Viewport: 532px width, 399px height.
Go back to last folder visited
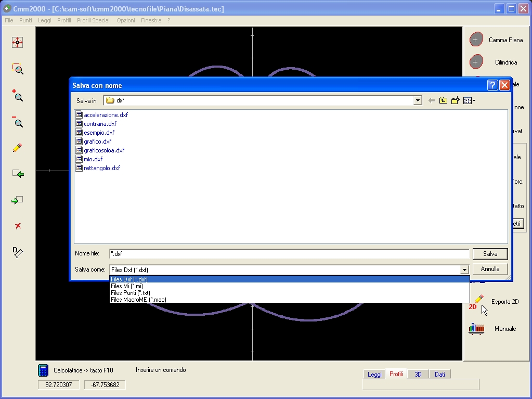432,100
